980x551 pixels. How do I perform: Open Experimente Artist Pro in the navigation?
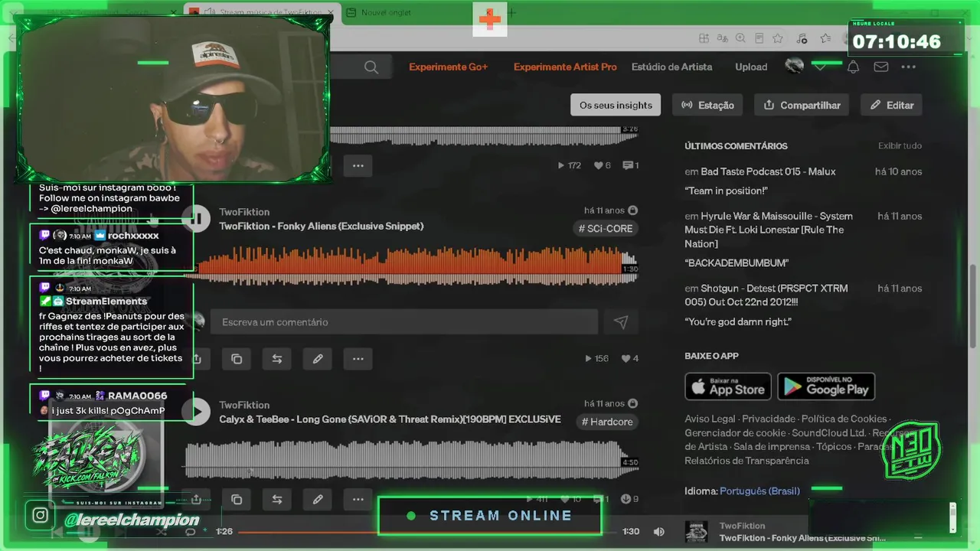pos(565,67)
